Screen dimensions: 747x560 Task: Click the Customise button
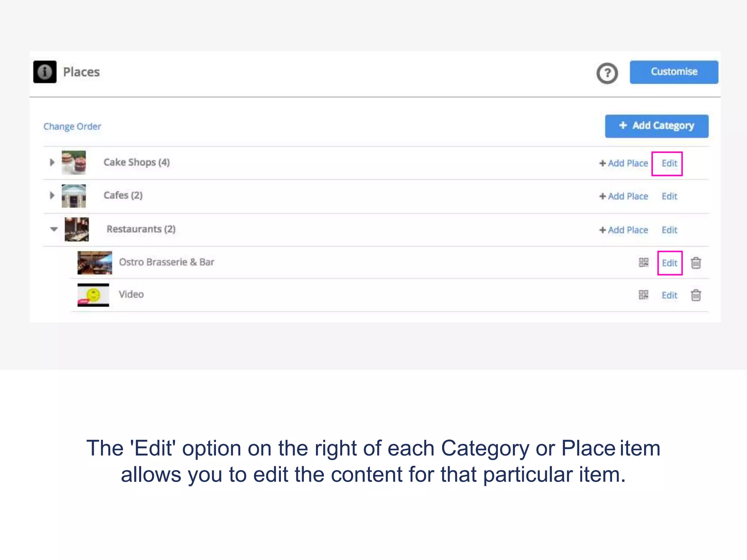tap(674, 72)
